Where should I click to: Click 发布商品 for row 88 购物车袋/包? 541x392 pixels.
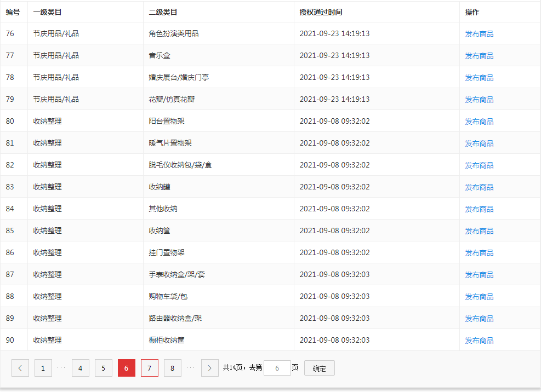tap(479, 297)
